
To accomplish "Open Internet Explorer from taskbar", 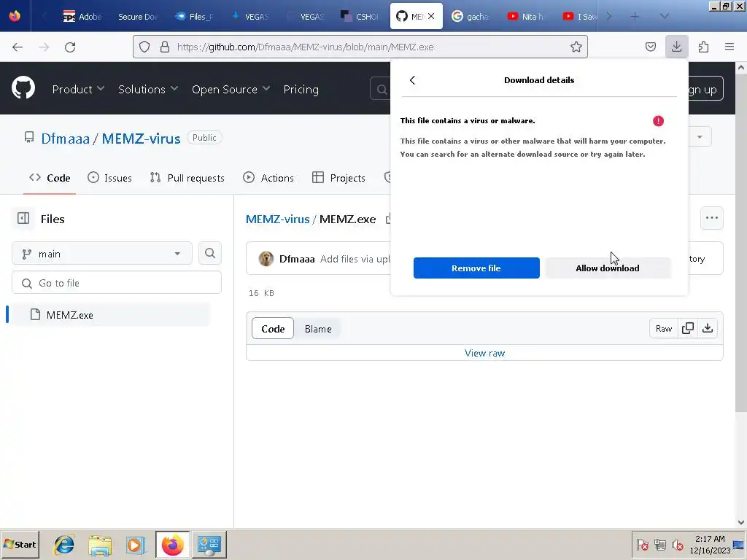I will coord(64,545).
